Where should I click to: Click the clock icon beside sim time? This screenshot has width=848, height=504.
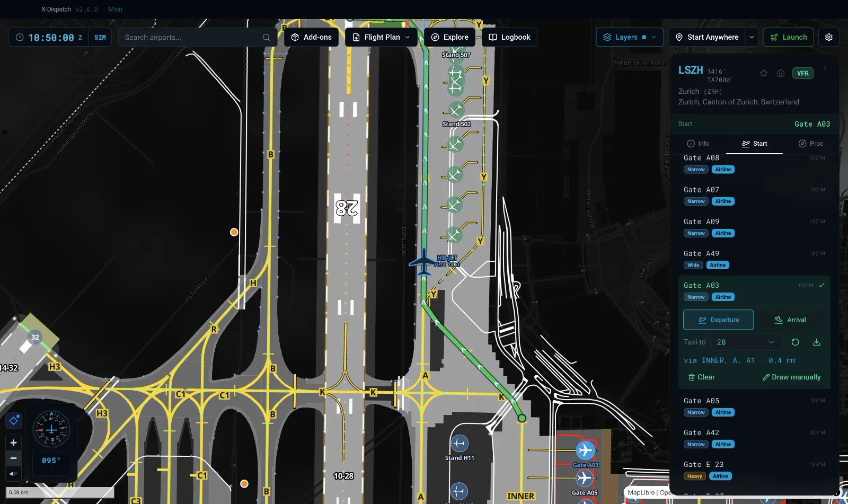tap(20, 38)
